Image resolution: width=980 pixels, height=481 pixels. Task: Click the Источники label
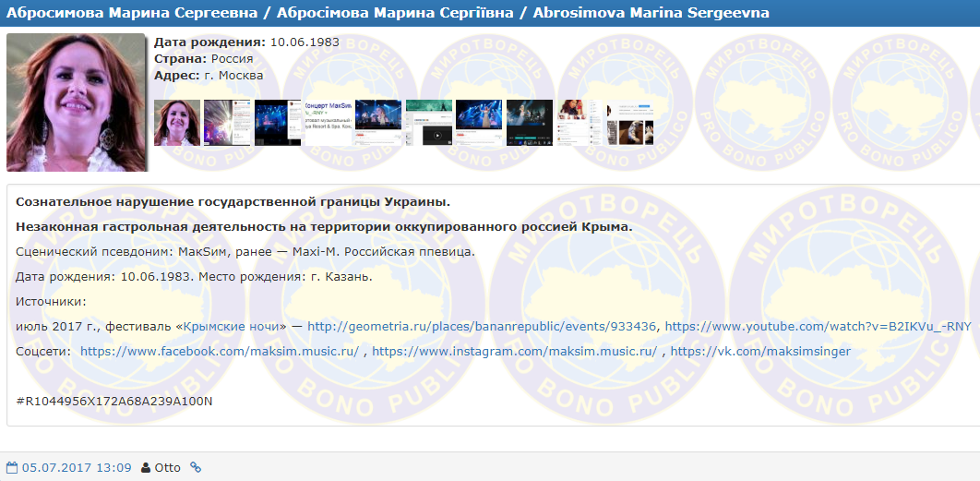click(51, 302)
